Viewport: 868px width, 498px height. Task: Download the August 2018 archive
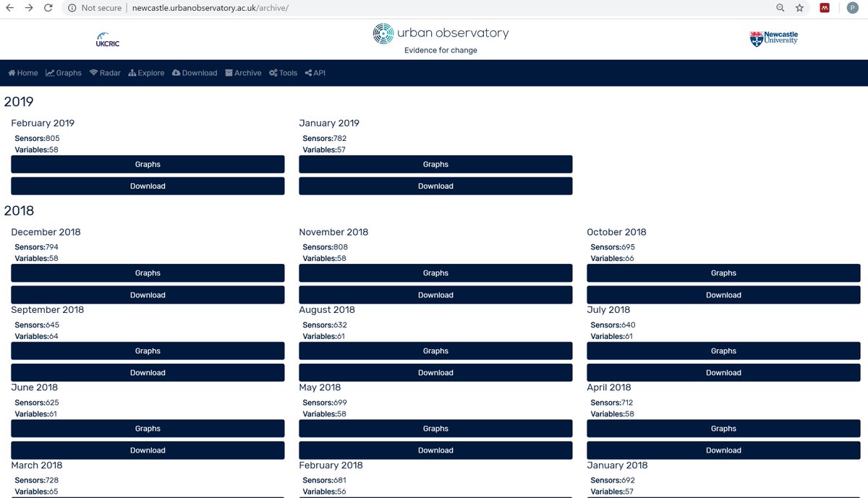tap(435, 372)
